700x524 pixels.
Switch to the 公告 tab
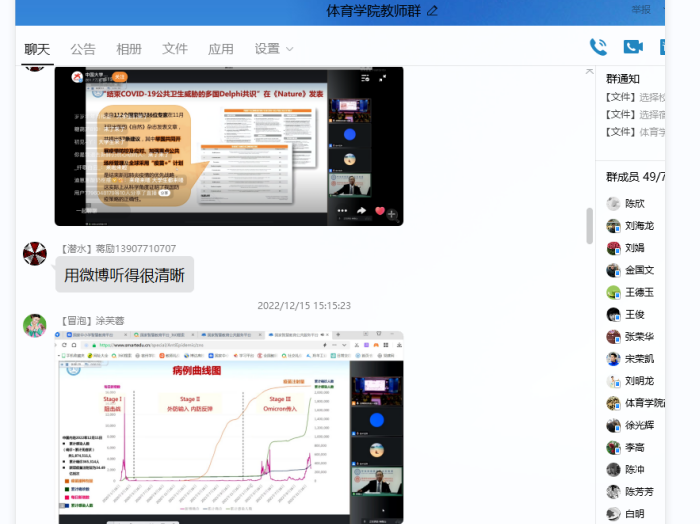click(83, 49)
